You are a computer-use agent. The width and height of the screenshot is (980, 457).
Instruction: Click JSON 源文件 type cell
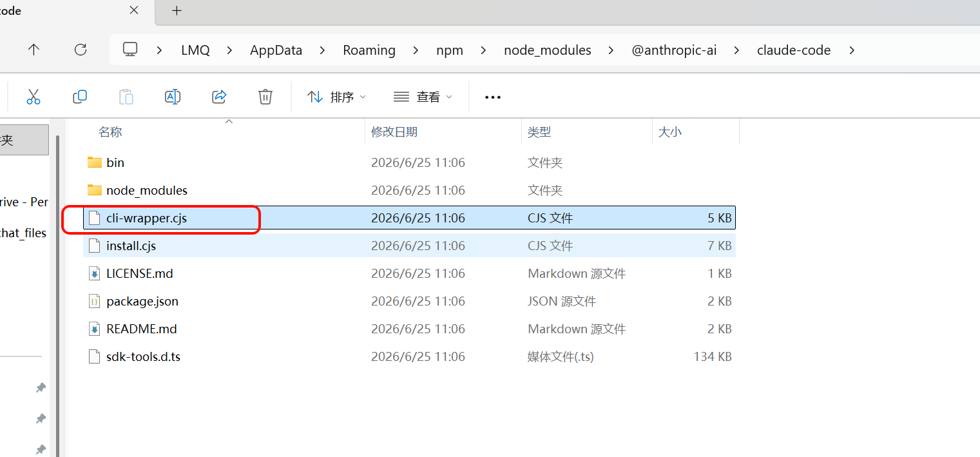562,301
